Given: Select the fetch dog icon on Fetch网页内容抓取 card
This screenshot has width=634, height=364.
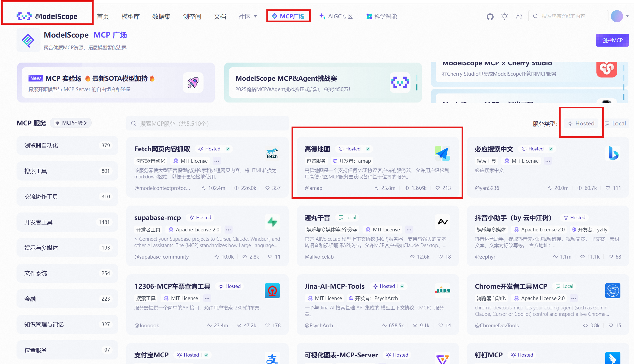Looking at the screenshot, I should 272,153.
